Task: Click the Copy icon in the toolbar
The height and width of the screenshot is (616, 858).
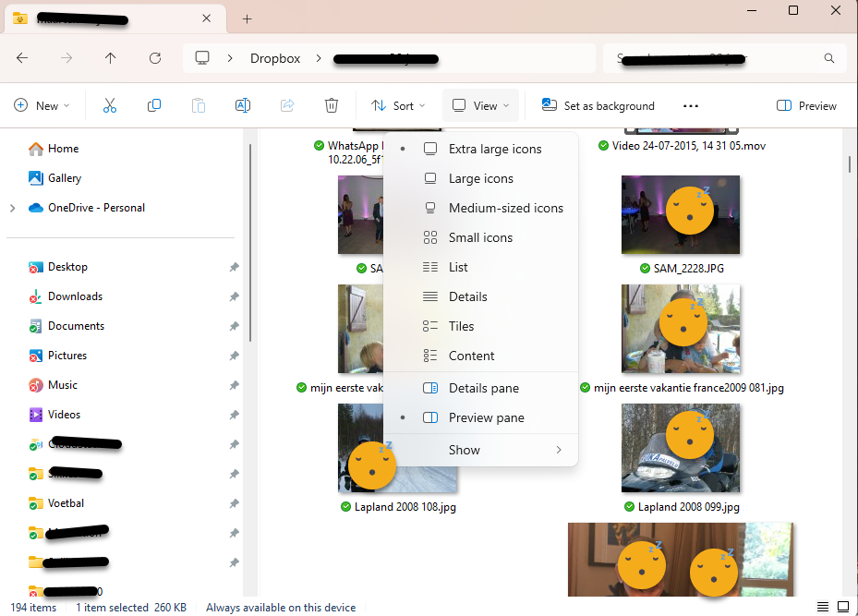Action: pos(154,105)
